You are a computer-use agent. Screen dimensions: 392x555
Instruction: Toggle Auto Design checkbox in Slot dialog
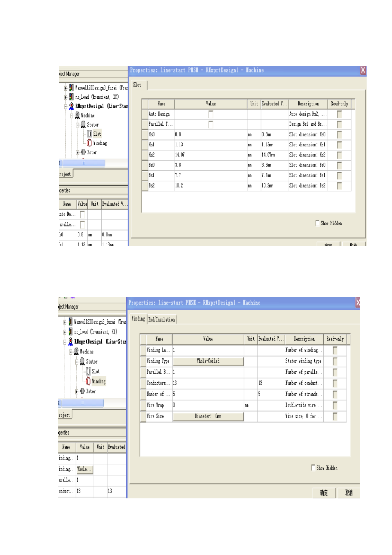(210, 114)
